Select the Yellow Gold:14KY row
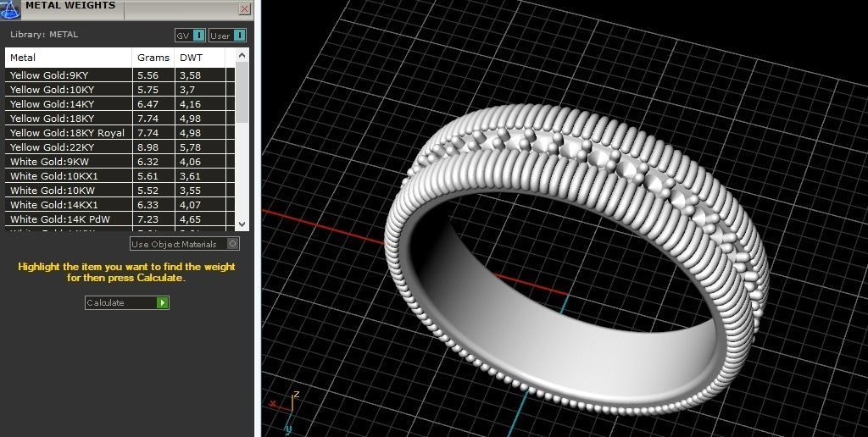 (120, 104)
